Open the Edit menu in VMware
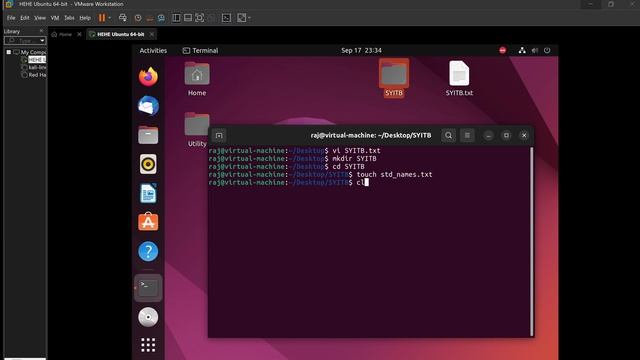The image size is (640, 360). (24, 18)
